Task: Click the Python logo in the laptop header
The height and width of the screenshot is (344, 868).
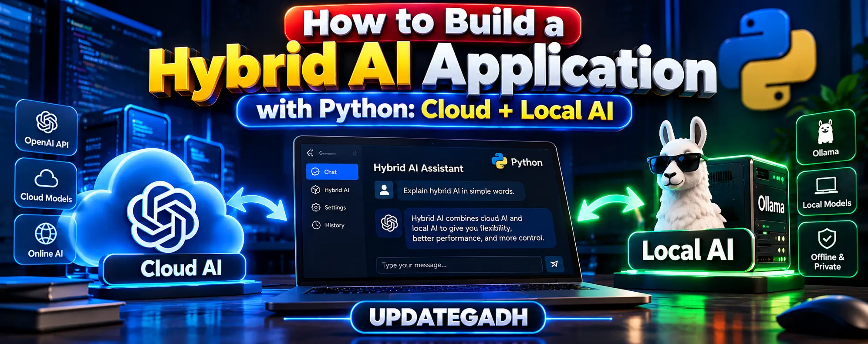Action: point(499,161)
